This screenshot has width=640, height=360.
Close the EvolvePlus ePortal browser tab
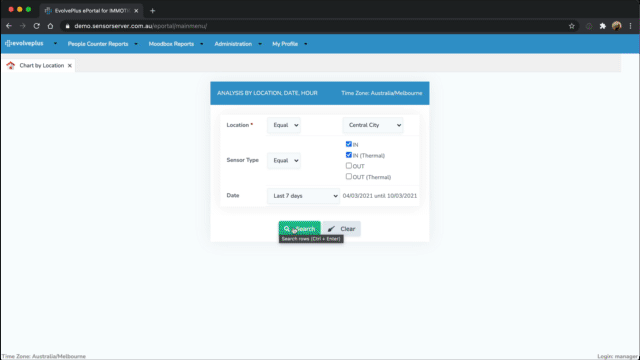136,11
